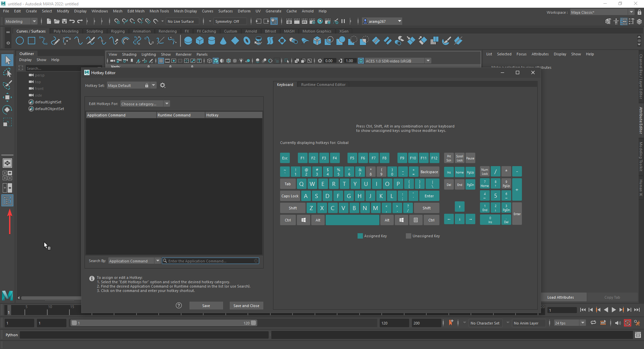Click the Save Scene disk icon
This screenshot has height=349, width=644.
pyautogui.click(x=64, y=21)
